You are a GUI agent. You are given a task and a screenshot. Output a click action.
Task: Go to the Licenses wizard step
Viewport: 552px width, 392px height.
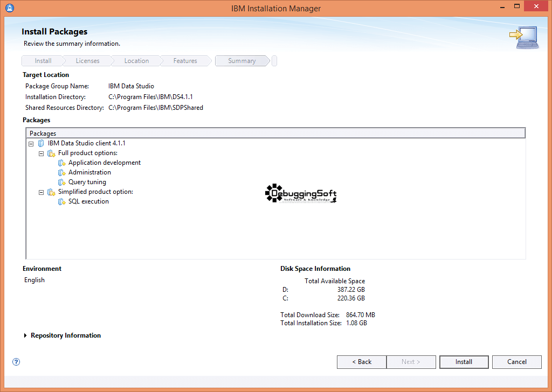point(87,61)
